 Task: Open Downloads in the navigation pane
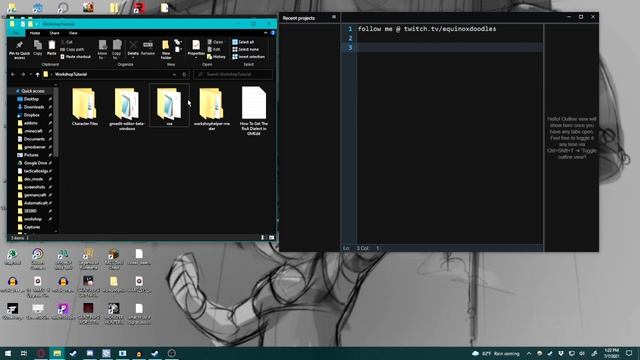coord(33,107)
